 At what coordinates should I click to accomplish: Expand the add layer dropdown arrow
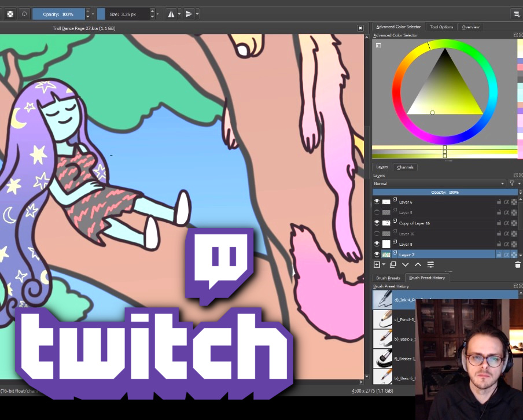point(384,264)
